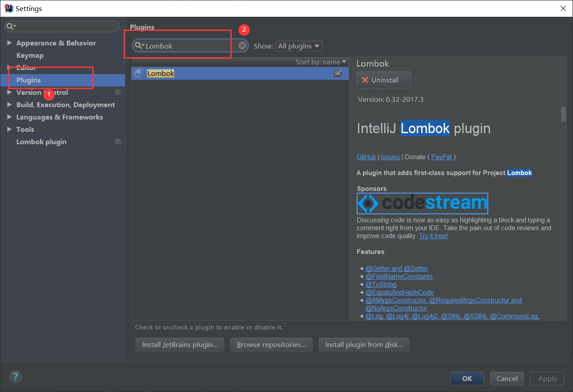Clear the Lombok plugin search text
Screen dimensions: 573x392
click(242, 45)
